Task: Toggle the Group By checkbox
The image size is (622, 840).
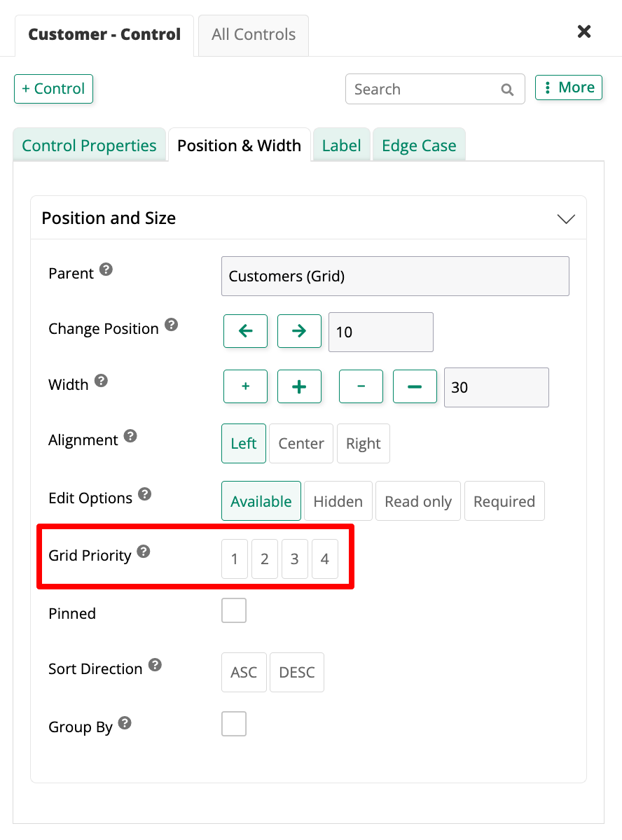Action: pyautogui.click(x=234, y=724)
